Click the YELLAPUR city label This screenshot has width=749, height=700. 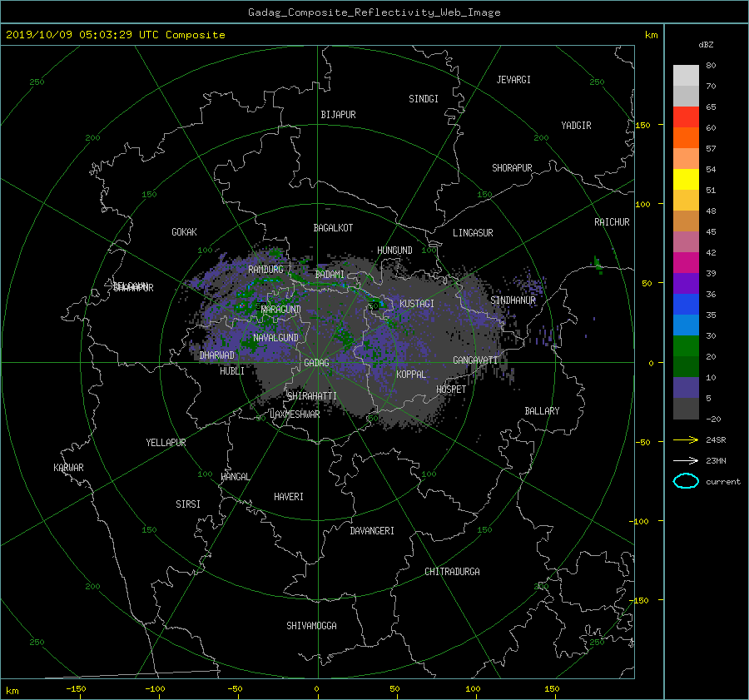click(166, 443)
